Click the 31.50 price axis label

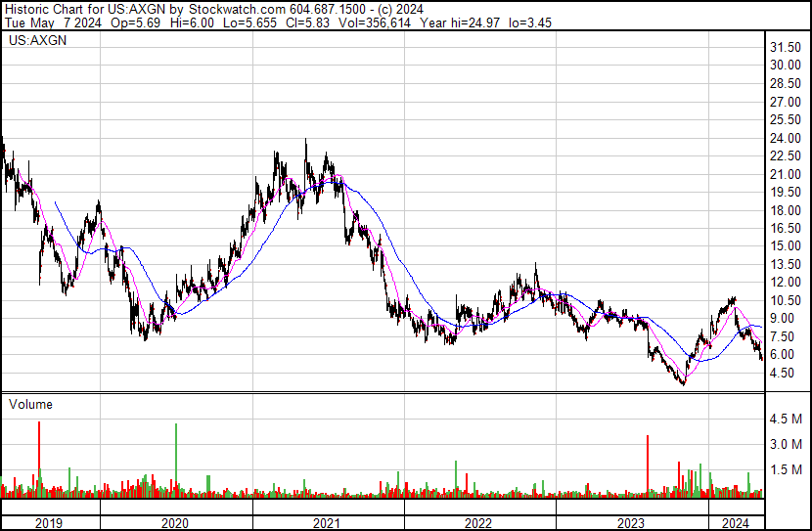tap(786, 47)
